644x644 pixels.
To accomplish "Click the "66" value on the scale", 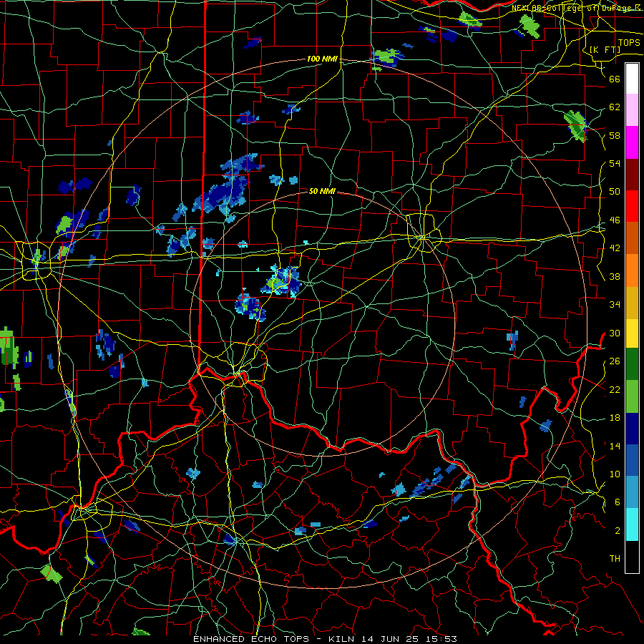I will (x=615, y=79).
